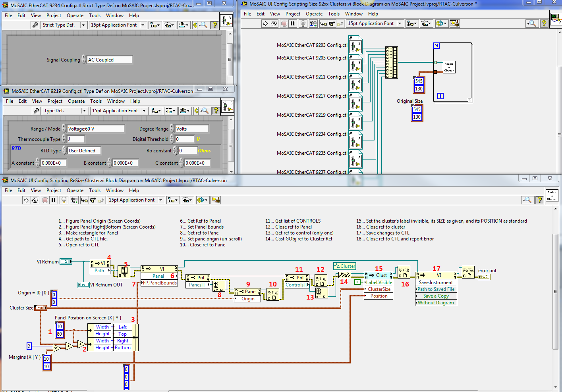Image resolution: width=562 pixels, height=392 pixels.
Task: Toggle Highlight Execution lightbulb in ReSize Cluster.vi
Action: pos(64,200)
